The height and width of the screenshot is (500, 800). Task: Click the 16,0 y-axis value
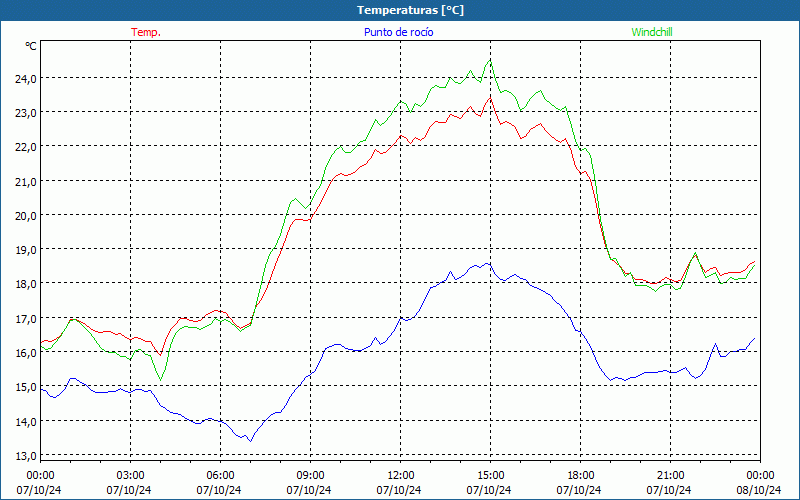coord(26,353)
